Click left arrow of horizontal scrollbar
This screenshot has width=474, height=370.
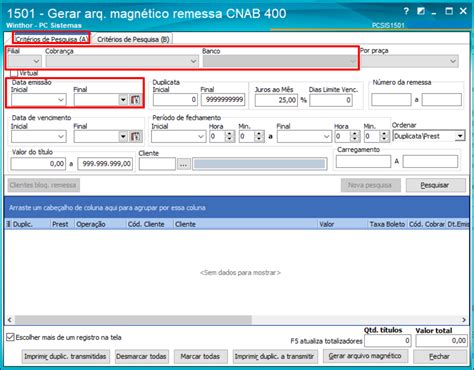[10, 320]
